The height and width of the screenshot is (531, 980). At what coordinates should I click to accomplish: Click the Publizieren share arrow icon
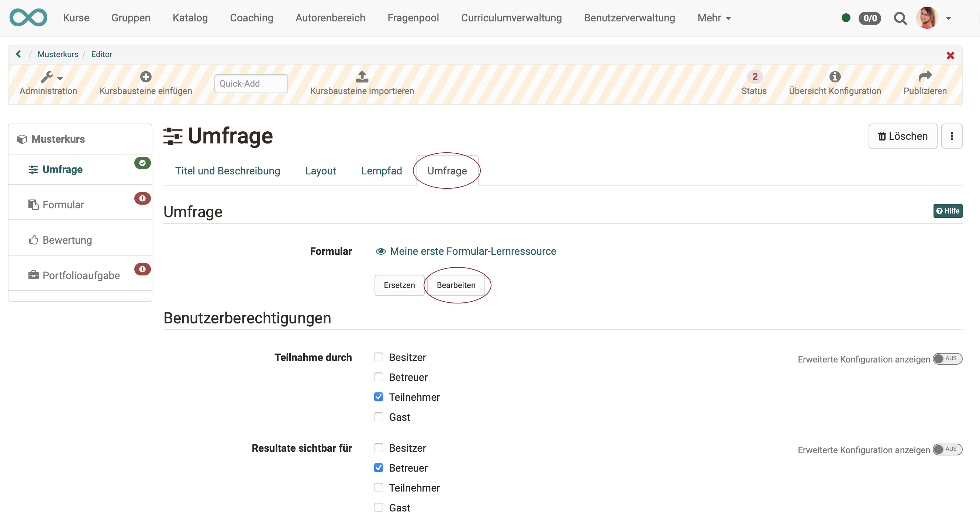coord(925,76)
